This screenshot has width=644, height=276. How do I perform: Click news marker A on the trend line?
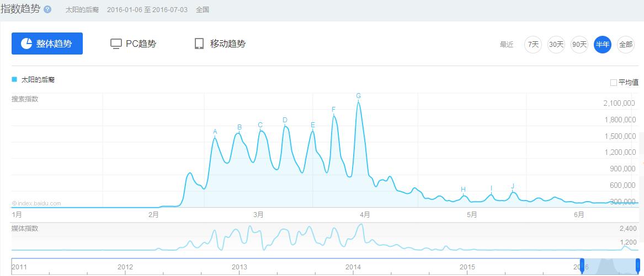pos(215,132)
